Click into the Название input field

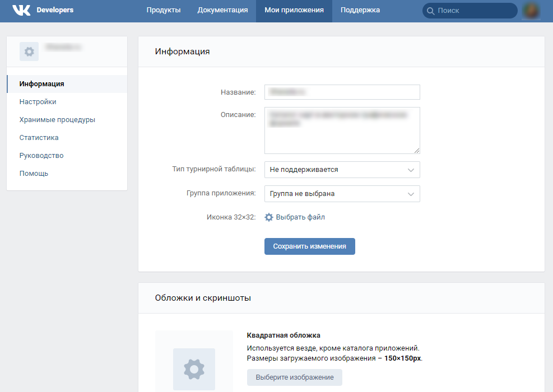point(342,92)
